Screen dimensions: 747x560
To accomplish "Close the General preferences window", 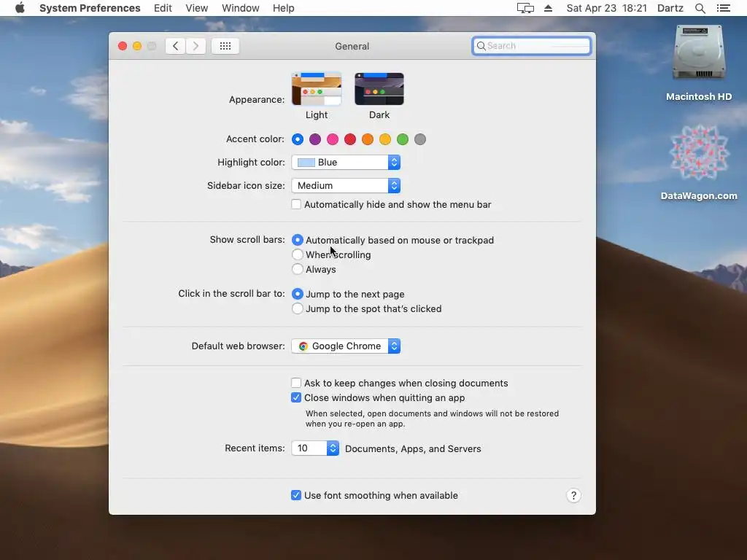I will tap(123, 46).
